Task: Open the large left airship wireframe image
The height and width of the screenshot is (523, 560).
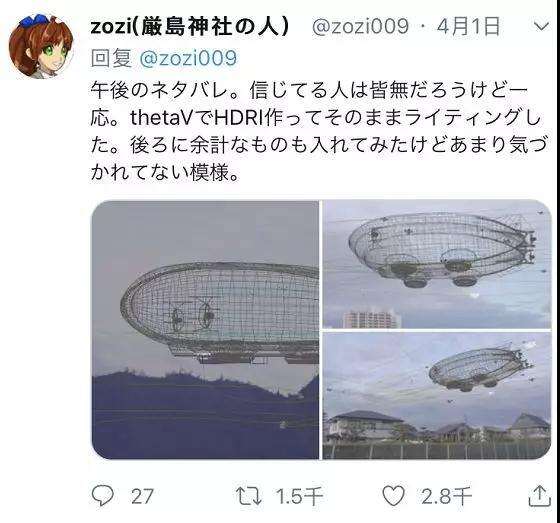Action: [x=205, y=329]
